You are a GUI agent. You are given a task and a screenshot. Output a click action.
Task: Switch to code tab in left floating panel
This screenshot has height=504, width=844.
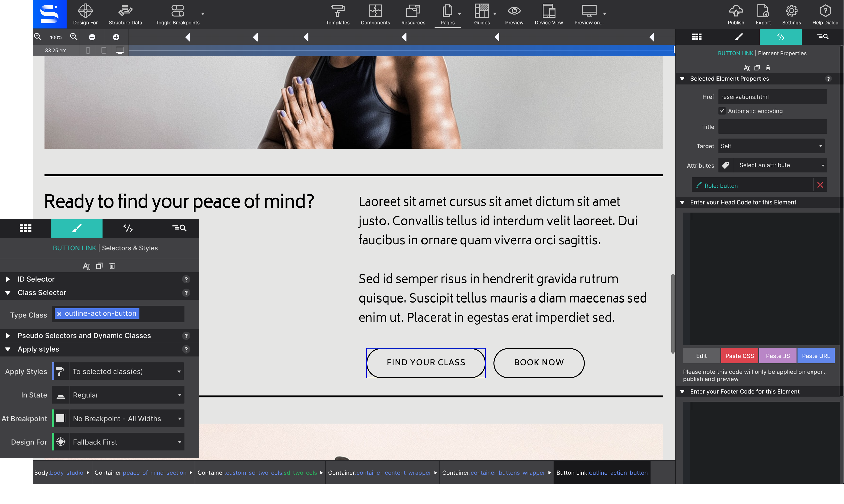(x=128, y=228)
